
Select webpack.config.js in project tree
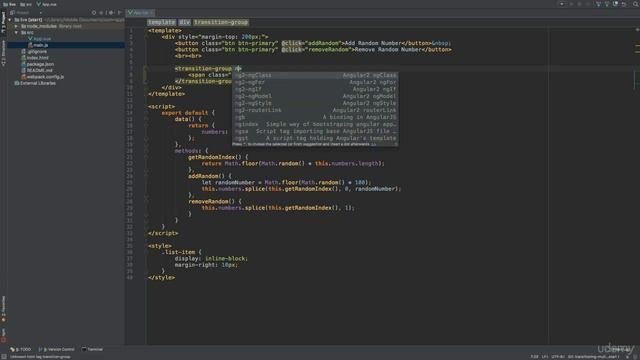click(42, 77)
